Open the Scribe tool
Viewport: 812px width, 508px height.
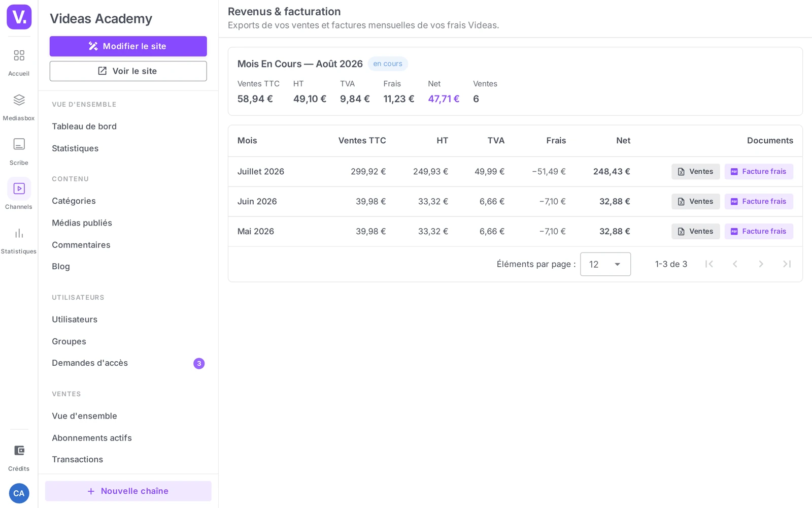click(19, 152)
